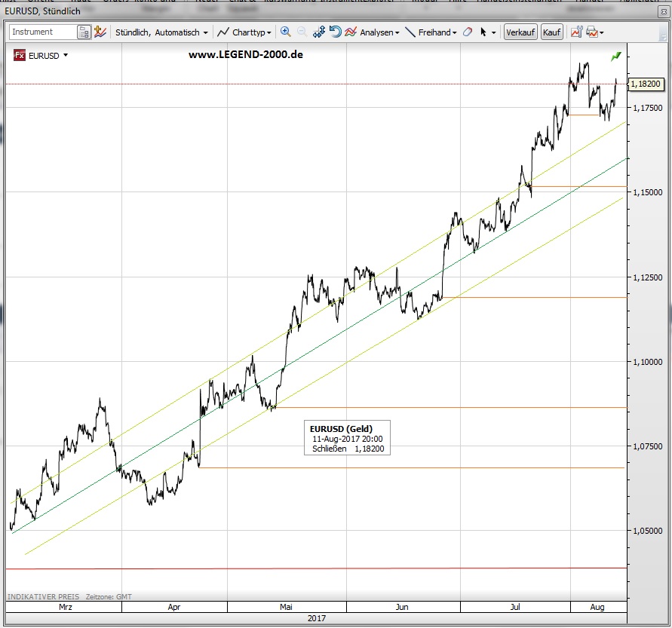Viewport: 672px width, 628px height.
Task: Select the Freihand drawing tool
Action: [430, 32]
